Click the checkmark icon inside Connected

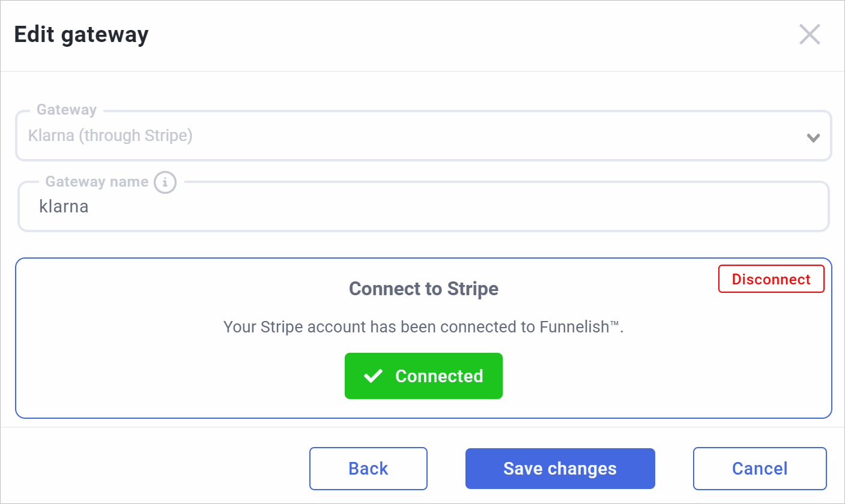[x=374, y=376]
